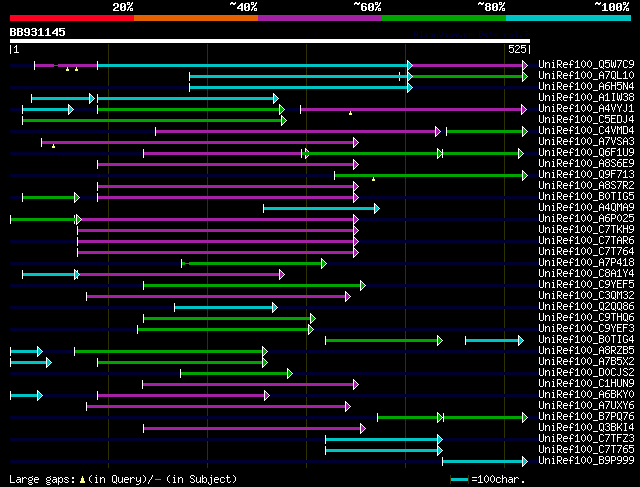Click the cyan segment in the B0TIG4 row
This screenshot has width=640, height=487.
pyautogui.click(x=494, y=340)
